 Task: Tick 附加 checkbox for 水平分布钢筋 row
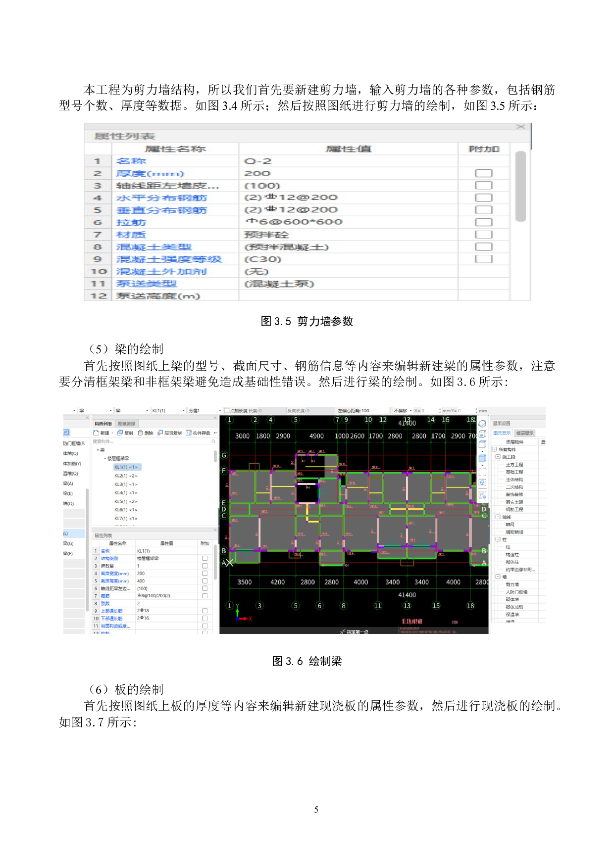tap(484, 198)
